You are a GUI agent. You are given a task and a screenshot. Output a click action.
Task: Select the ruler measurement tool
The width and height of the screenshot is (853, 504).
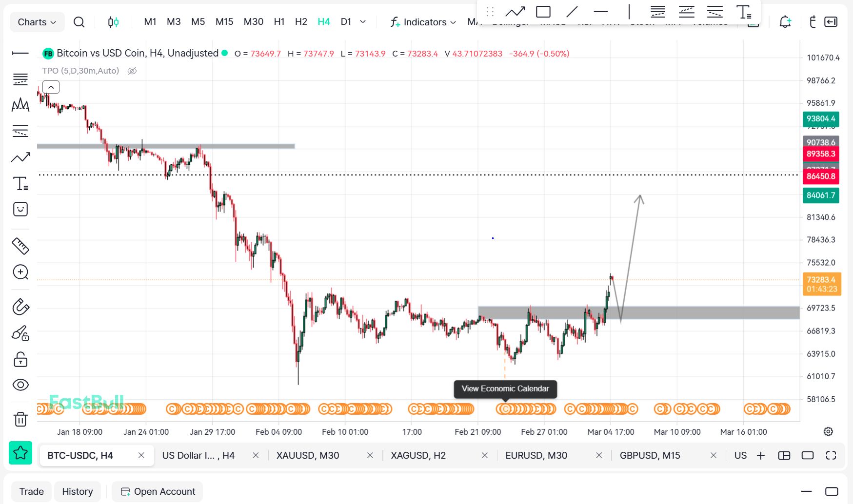click(20, 246)
